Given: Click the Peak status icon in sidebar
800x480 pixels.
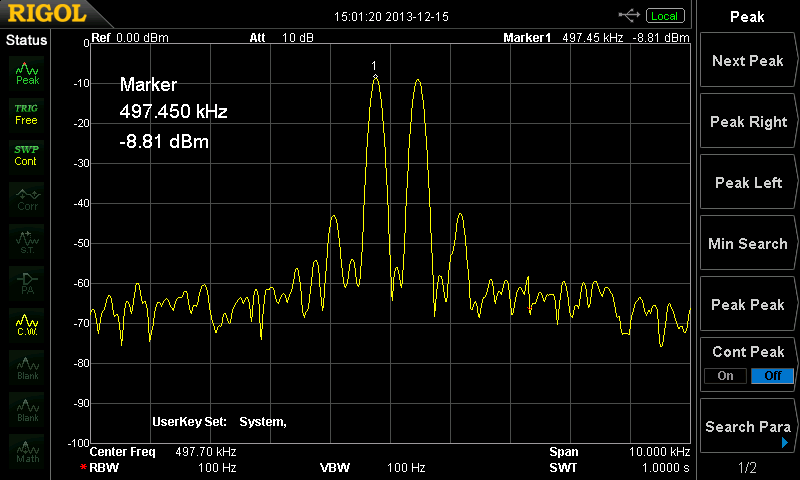Looking at the screenshot, I should pyautogui.click(x=27, y=72).
